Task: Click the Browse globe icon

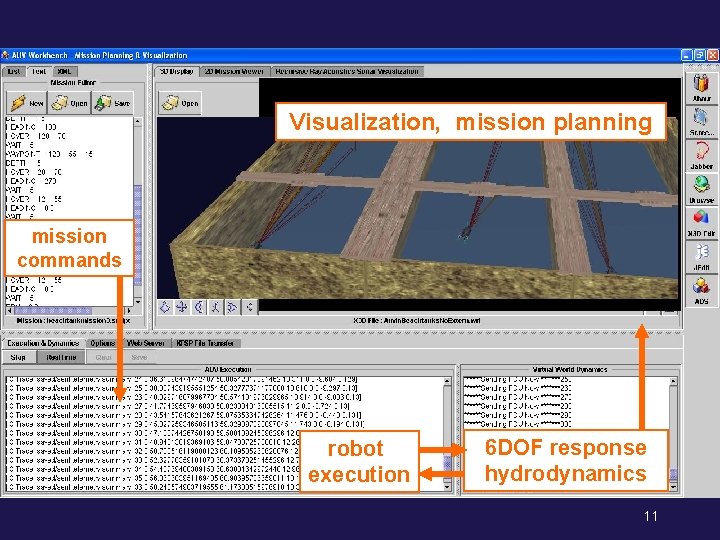Action: [701, 189]
